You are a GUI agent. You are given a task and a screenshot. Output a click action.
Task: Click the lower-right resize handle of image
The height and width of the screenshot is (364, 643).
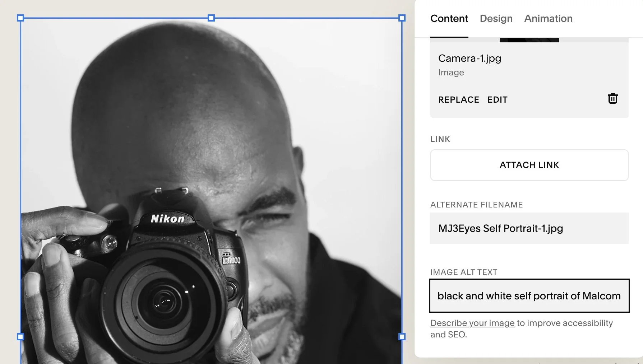coord(402,337)
